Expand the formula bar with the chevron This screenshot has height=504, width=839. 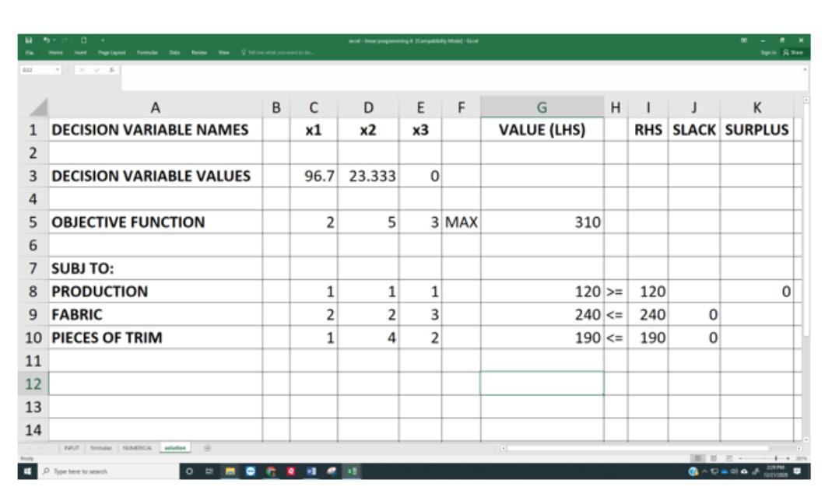pos(804,69)
